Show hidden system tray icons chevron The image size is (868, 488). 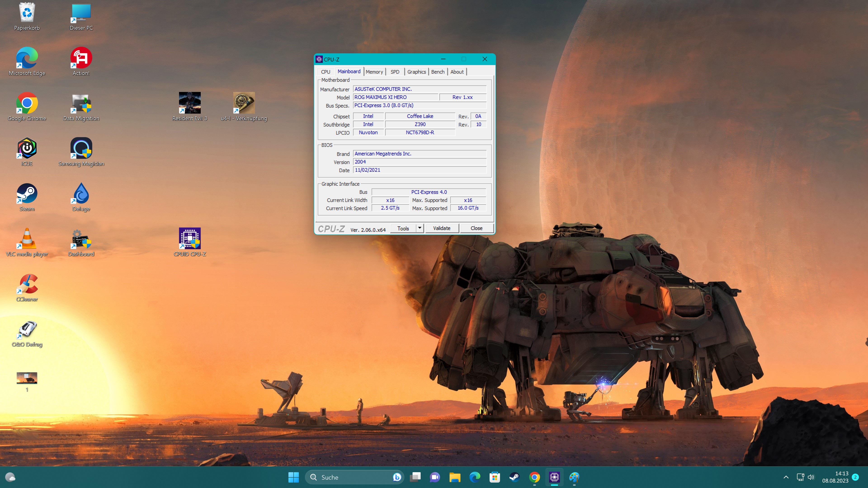(x=786, y=477)
